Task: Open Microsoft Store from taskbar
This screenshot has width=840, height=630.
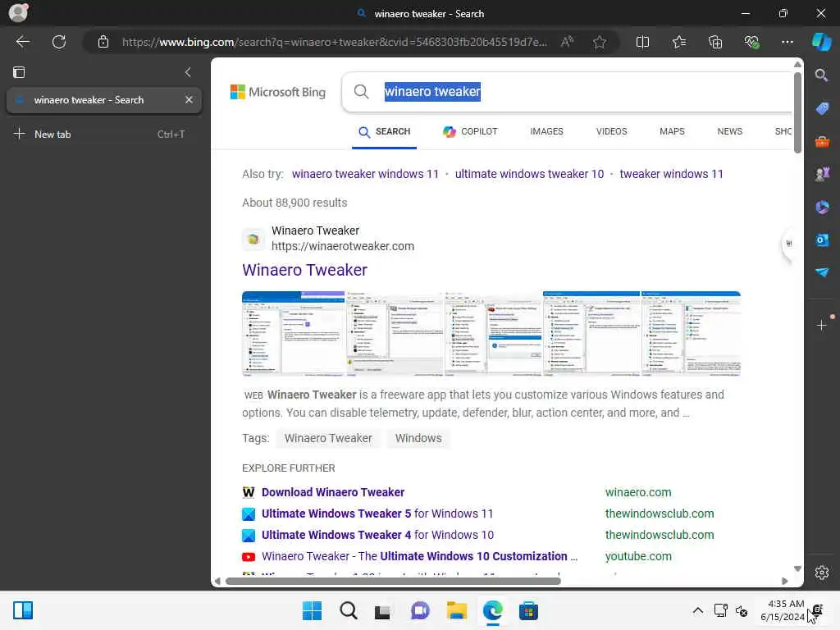Action: point(528,610)
